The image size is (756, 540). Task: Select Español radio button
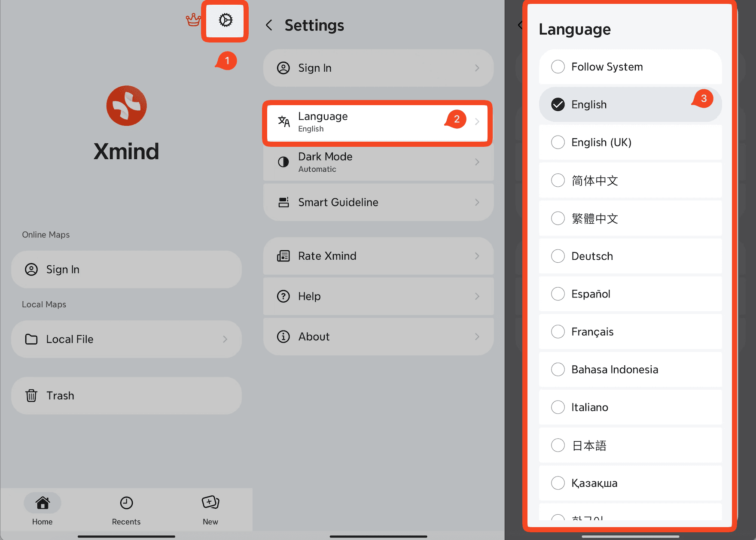[558, 294]
